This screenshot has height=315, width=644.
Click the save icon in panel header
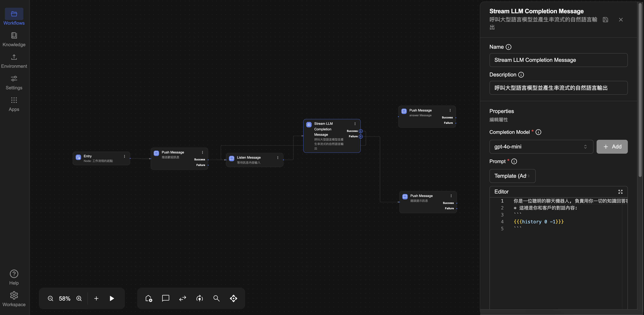pos(605,20)
